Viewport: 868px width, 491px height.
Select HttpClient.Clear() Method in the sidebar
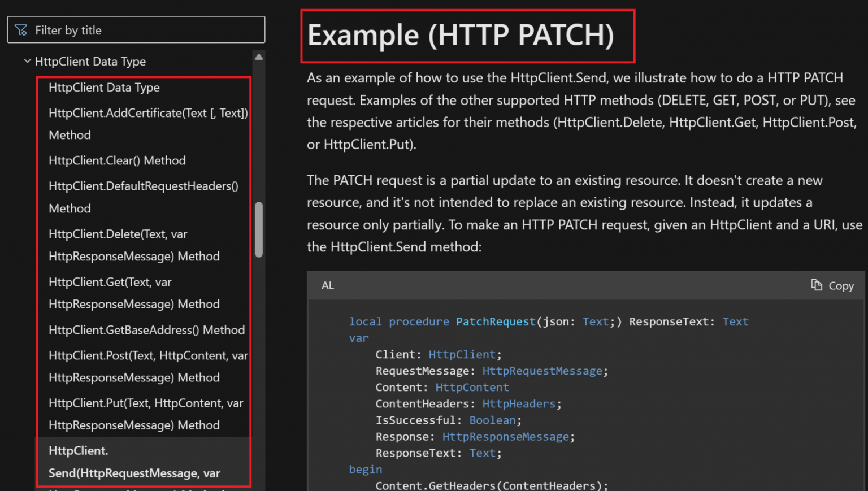click(x=117, y=160)
